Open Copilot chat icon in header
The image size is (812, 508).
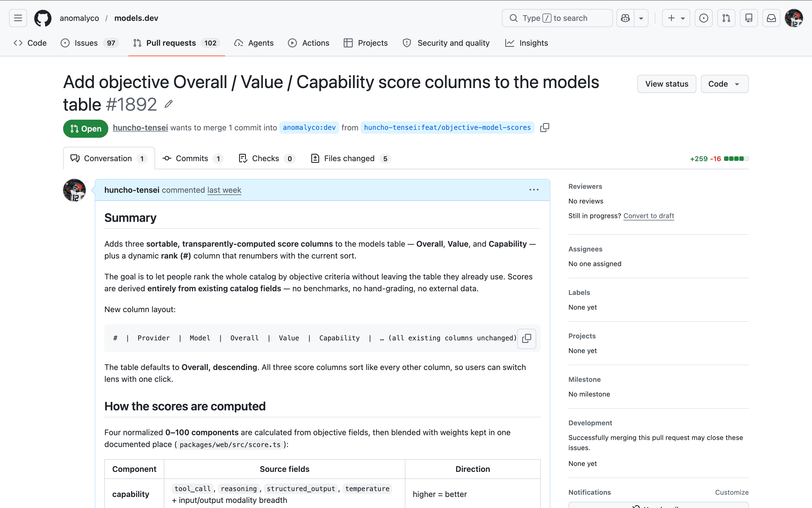point(625,18)
